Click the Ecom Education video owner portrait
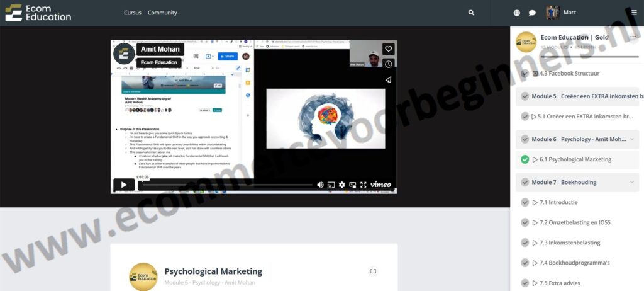Viewport: 644px width, 291px height. pyautogui.click(x=124, y=54)
